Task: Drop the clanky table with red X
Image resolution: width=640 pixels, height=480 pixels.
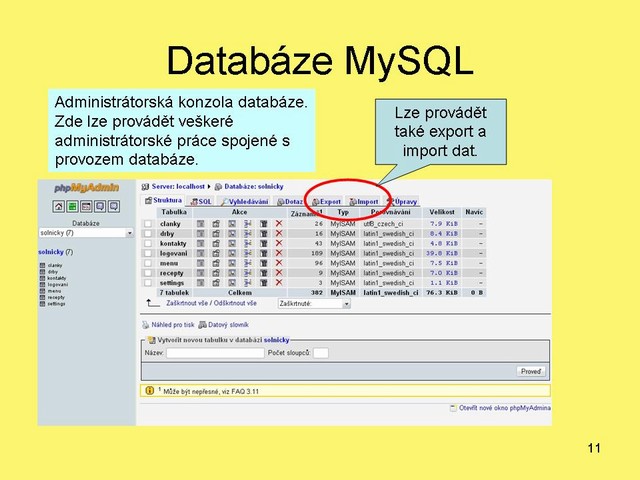Action: coord(279,223)
